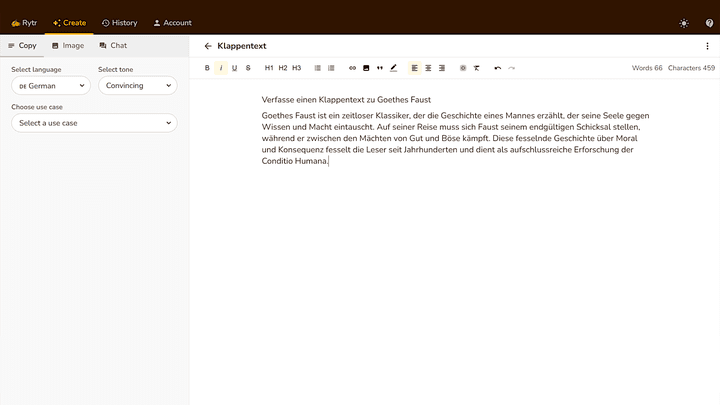
Task: Redo the last edit
Action: click(x=512, y=68)
